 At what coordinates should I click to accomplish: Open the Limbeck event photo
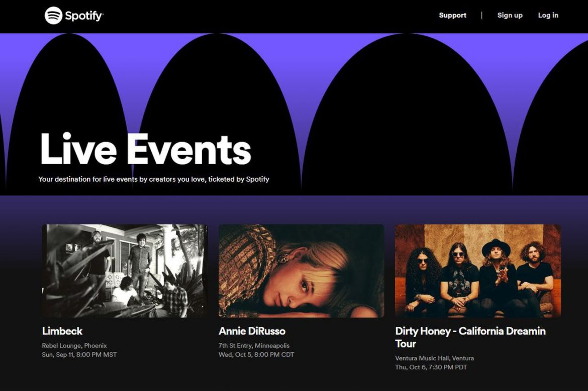[125, 271]
